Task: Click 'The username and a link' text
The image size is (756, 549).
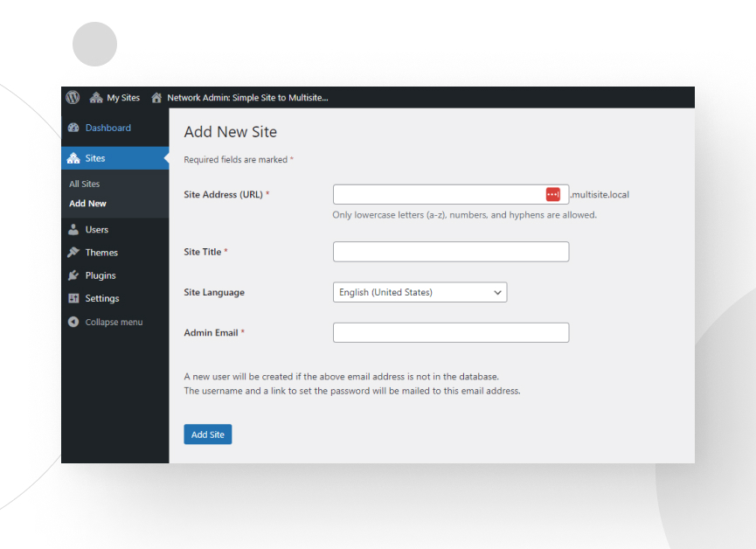Action: [x=352, y=392]
